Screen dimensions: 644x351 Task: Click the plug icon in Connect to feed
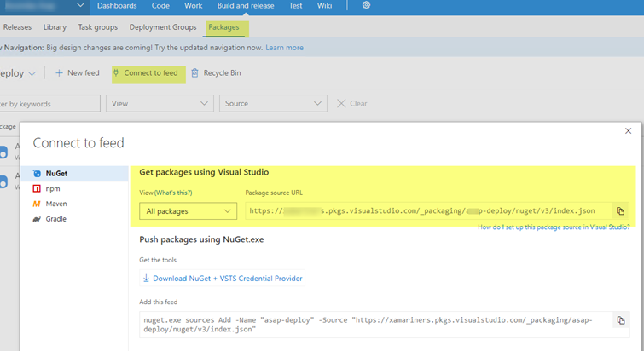pos(116,73)
